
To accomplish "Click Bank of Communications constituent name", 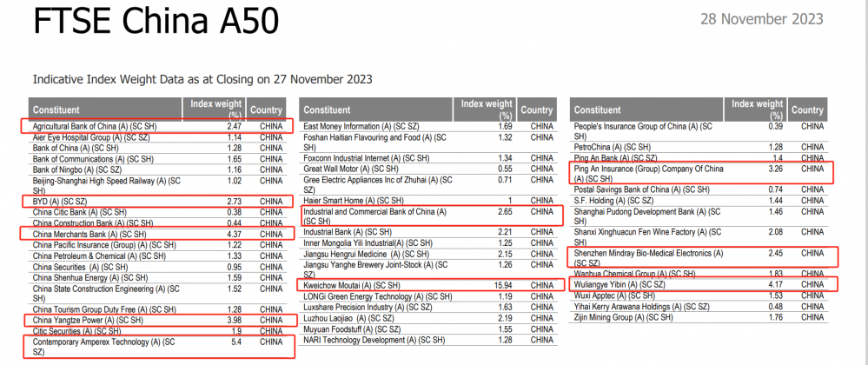I will click(x=93, y=159).
